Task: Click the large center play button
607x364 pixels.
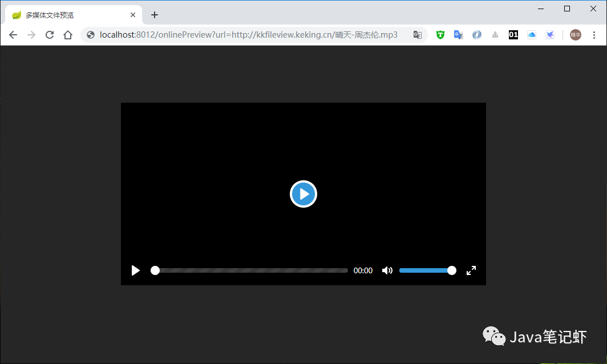Action: pos(303,194)
